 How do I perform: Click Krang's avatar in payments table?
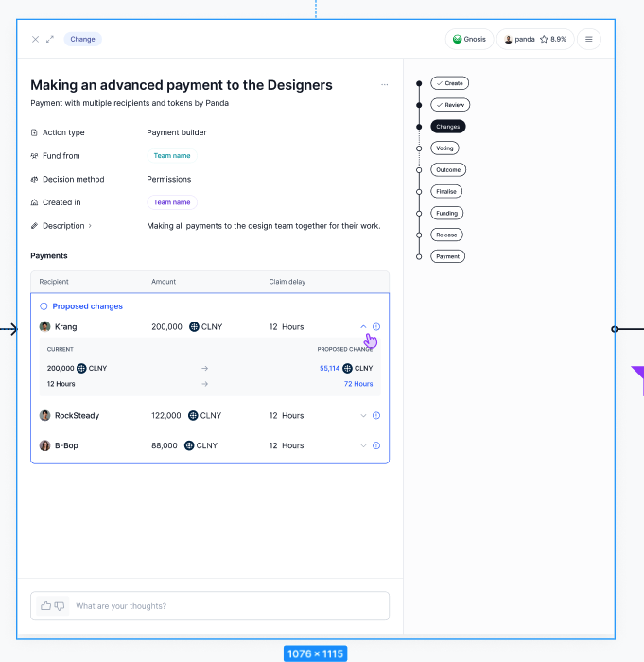(44, 327)
